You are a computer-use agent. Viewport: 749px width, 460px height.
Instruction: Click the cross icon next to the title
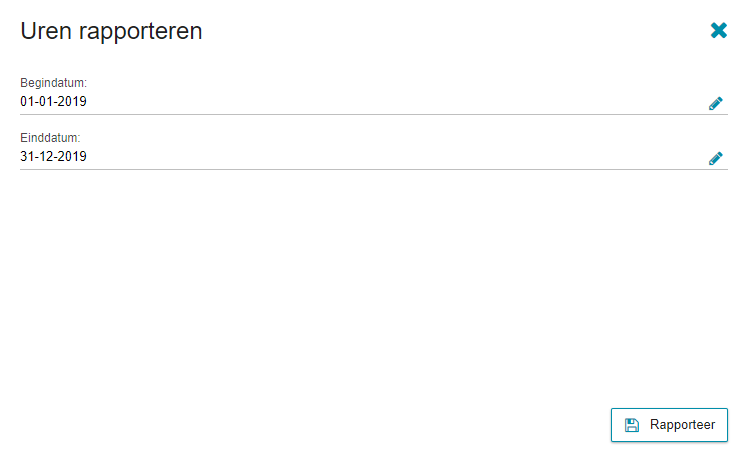(x=718, y=31)
